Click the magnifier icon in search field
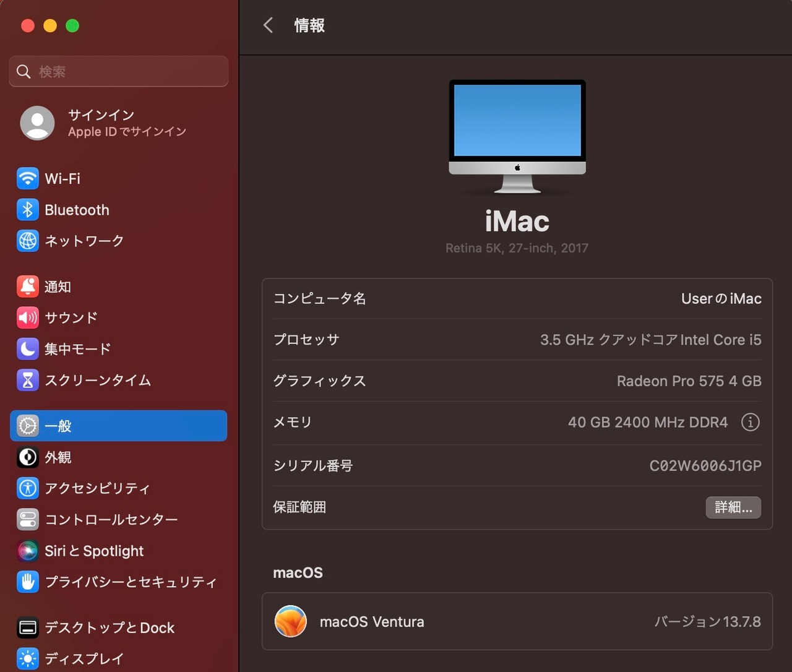The width and height of the screenshot is (792, 672). coord(24,72)
